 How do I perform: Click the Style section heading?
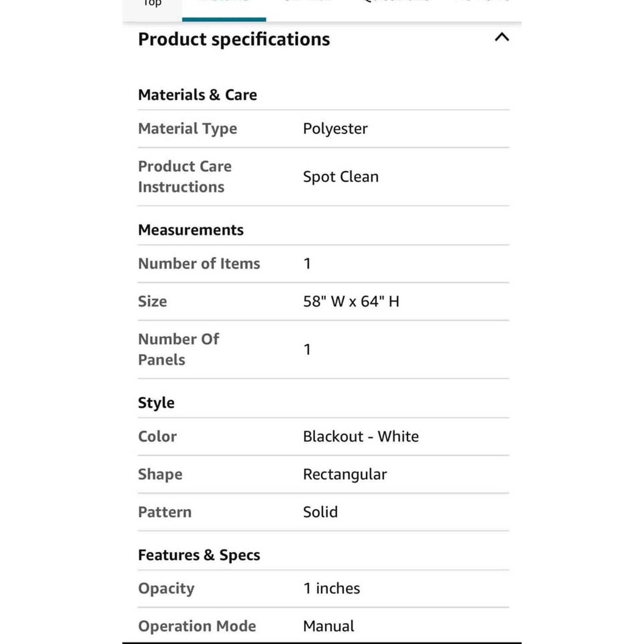[156, 403]
